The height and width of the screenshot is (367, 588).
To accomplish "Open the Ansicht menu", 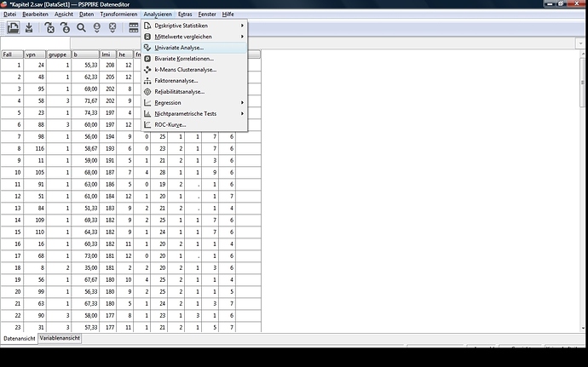I will click(64, 14).
